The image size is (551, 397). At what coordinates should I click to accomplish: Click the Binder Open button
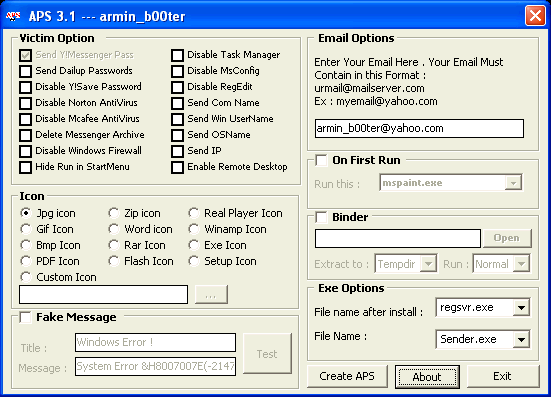point(507,238)
